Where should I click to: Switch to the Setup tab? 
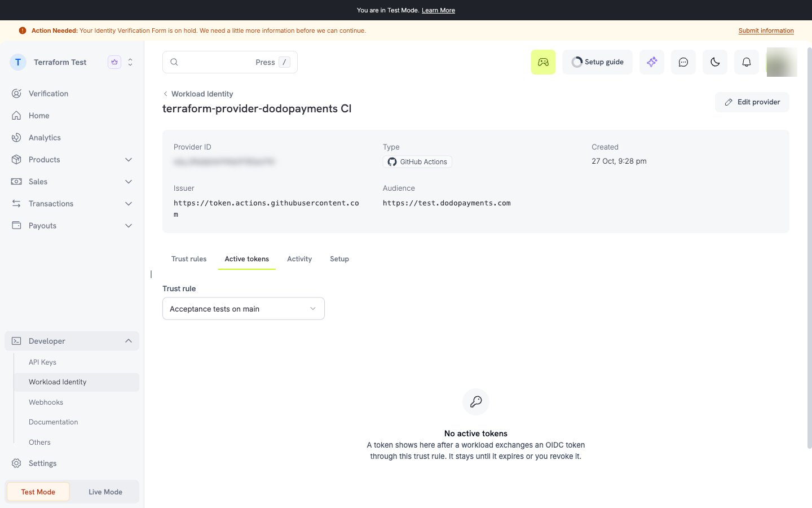[339, 259]
